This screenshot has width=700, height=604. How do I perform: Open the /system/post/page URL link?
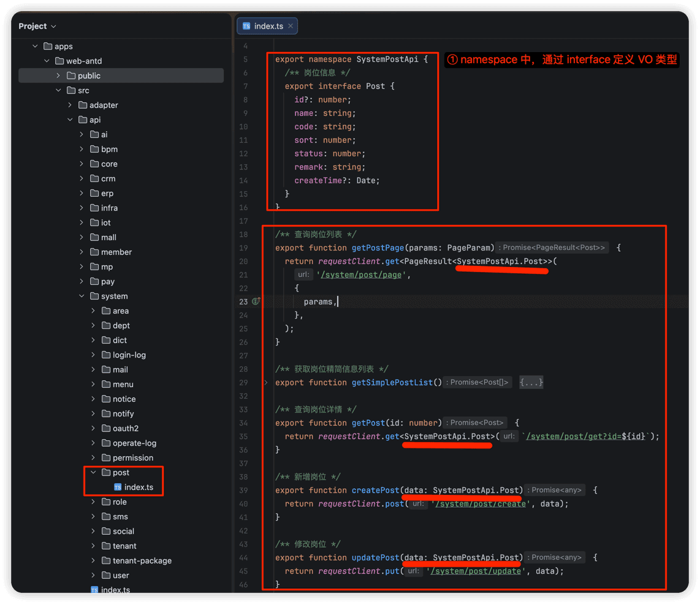click(361, 275)
